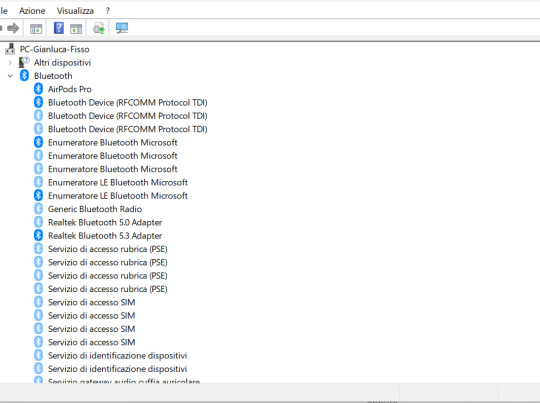
Task: Click the Bluetooth icon beside AirPods Pro
Action: 39,89
